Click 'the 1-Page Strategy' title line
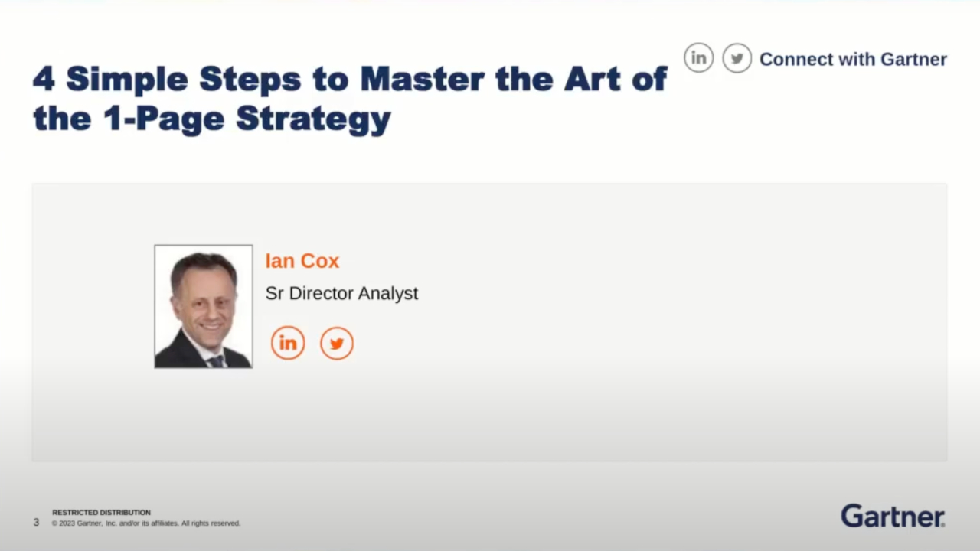Screen dimensions: 980x551 tap(212, 119)
